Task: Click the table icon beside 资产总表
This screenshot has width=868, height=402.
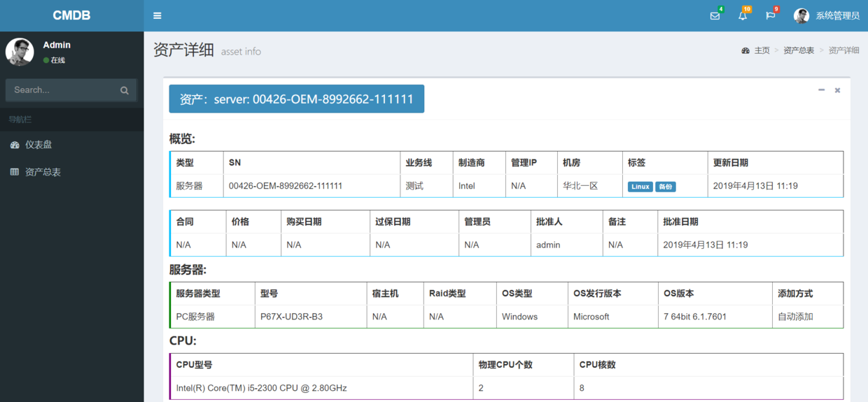Action: [x=15, y=172]
